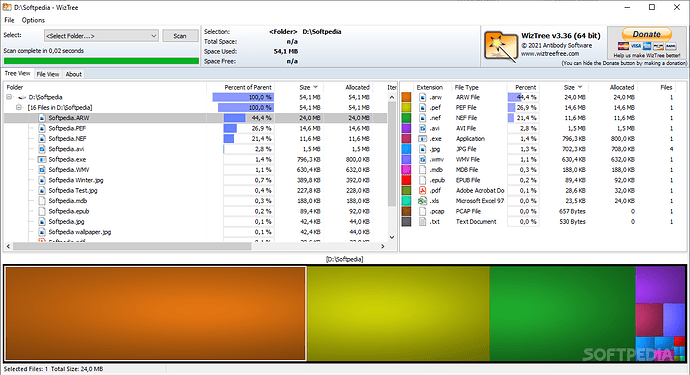Viewport: 690px width, 375px height.
Task: Click the D:\Softpedia drive icon in tree
Action: (22, 97)
